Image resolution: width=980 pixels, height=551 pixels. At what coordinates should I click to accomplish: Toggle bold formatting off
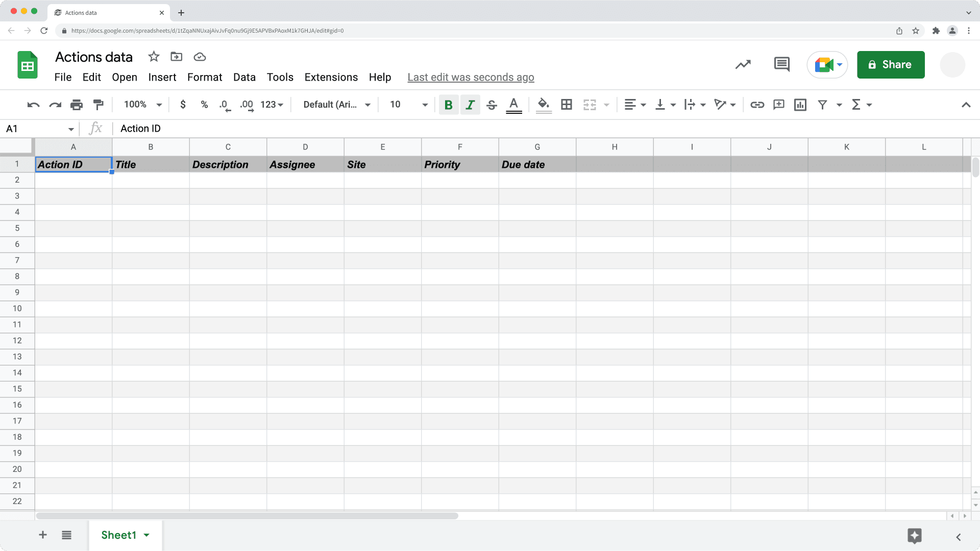pyautogui.click(x=448, y=105)
